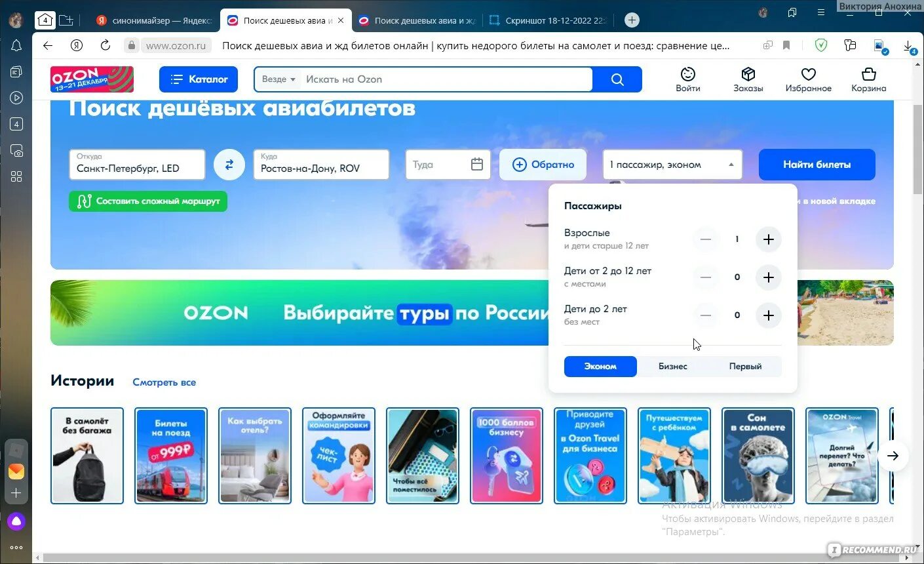Open the Чтобы всё поместилось story
This screenshot has width=924, height=564.
point(423,456)
